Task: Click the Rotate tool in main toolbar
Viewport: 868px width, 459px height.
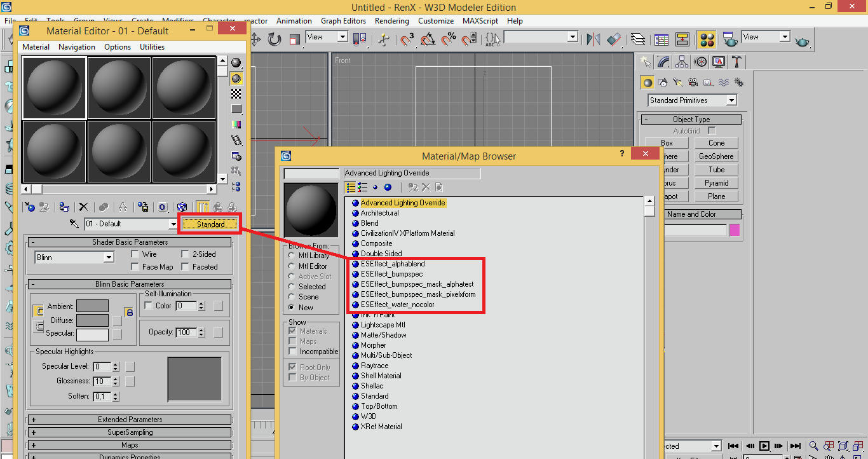Action: click(x=275, y=39)
